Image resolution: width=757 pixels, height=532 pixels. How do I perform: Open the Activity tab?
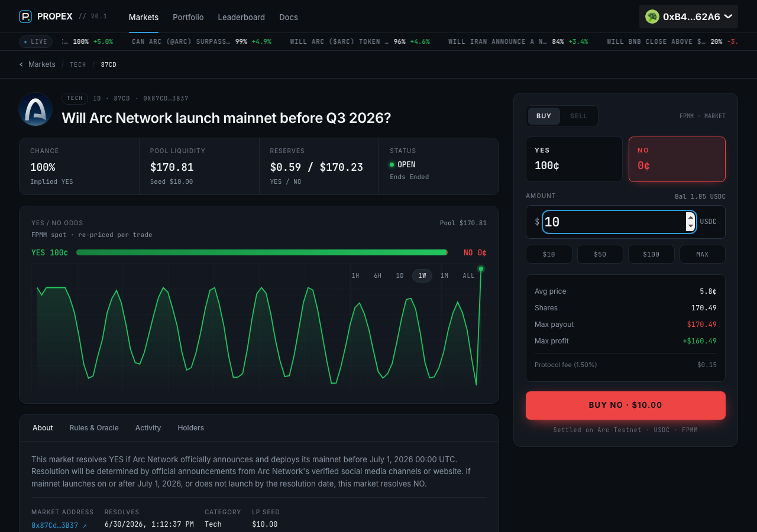click(x=148, y=428)
